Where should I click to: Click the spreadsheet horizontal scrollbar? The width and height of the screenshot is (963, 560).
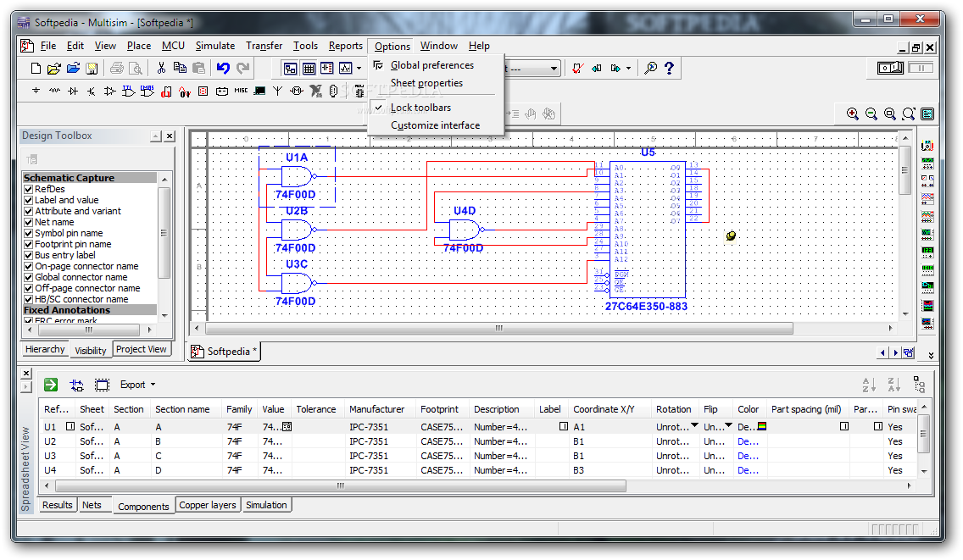tap(340, 485)
